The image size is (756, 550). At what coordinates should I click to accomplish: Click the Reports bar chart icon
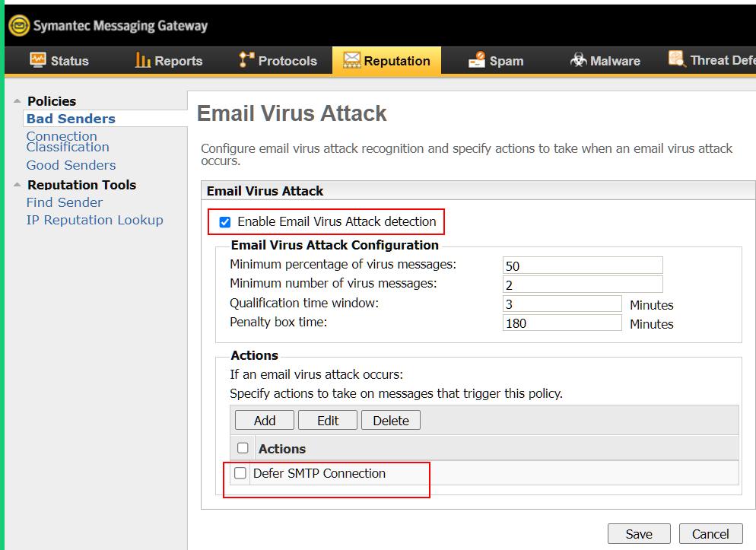[x=143, y=60]
